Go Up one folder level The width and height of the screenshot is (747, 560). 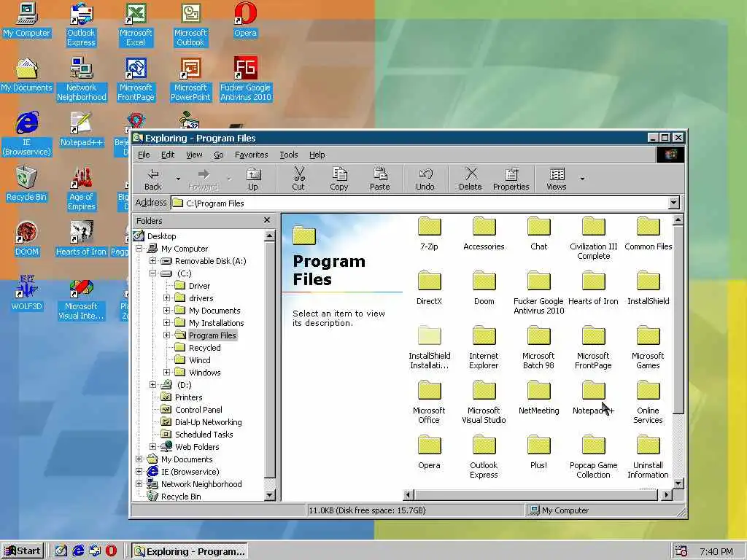pos(253,179)
